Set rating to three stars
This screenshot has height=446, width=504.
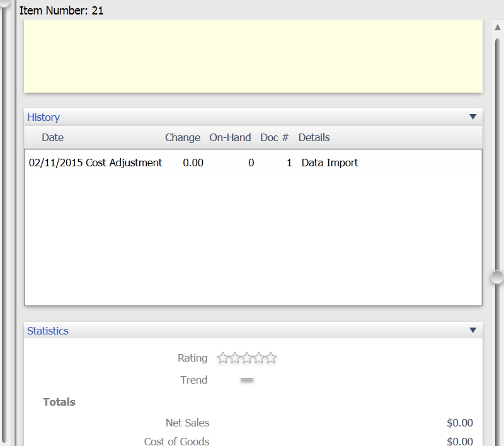247,358
